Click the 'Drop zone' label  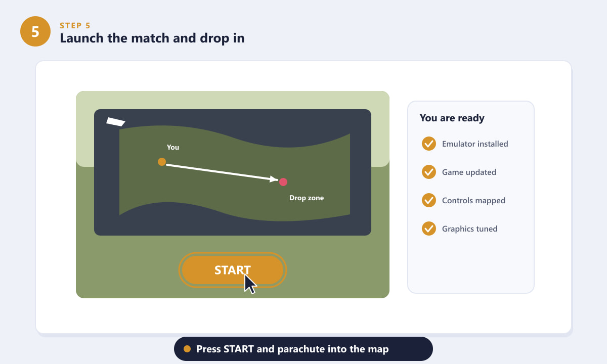[307, 198]
